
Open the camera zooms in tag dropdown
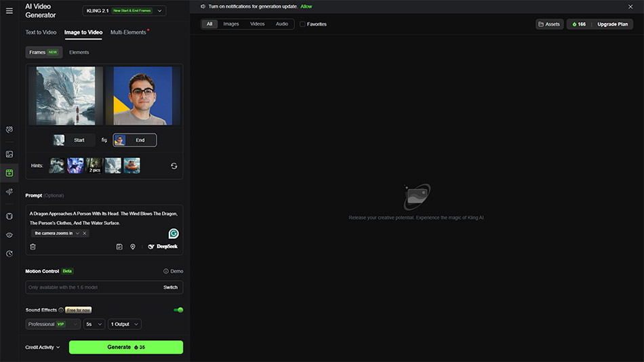pyautogui.click(x=77, y=233)
